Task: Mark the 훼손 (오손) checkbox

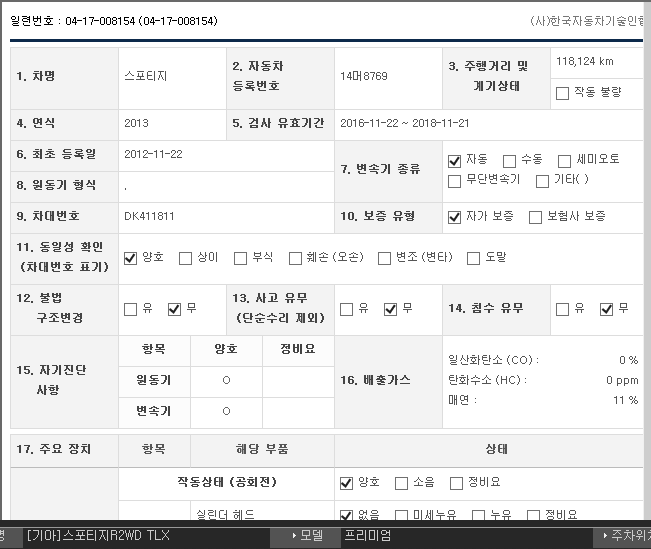Action: tap(295, 259)
